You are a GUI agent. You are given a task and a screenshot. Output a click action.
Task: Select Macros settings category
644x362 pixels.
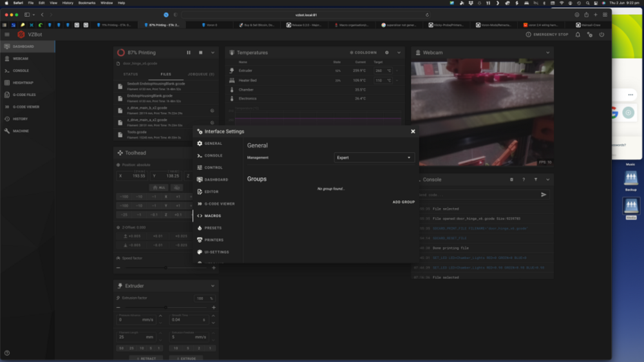(218, 216)
